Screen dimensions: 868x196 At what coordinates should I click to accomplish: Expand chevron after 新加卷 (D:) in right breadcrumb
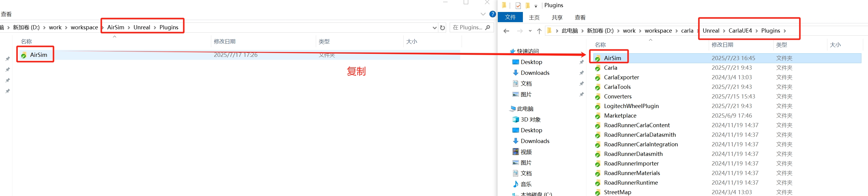[x=618, y=31]
